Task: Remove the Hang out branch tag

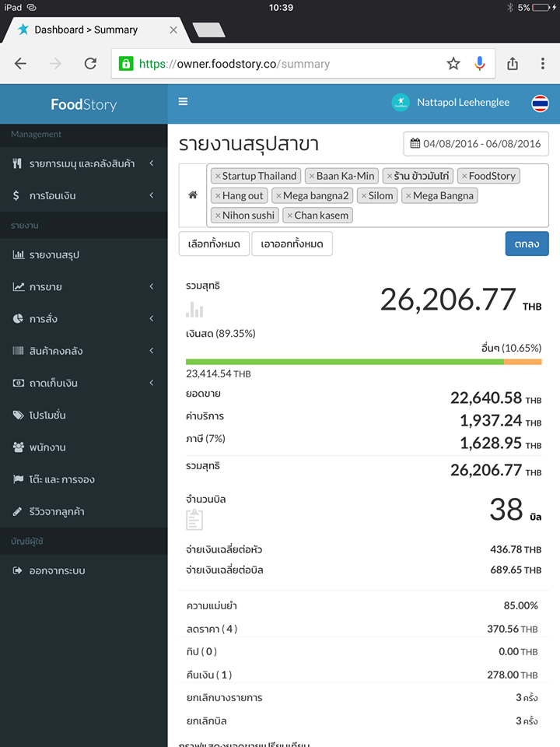Action: click(x=218, y=196)
